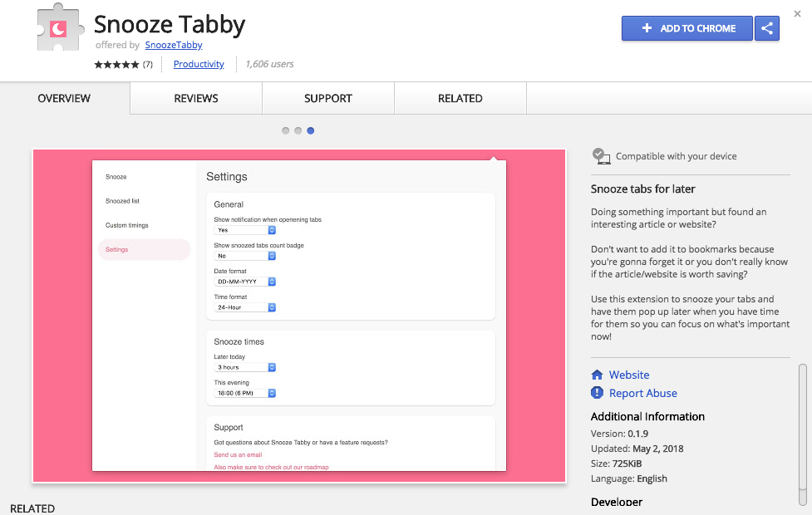The height and width of the screenshot is (515, 812).
Task: Click the Version 0.1.9 text
Action: click(x=619, y=434)
